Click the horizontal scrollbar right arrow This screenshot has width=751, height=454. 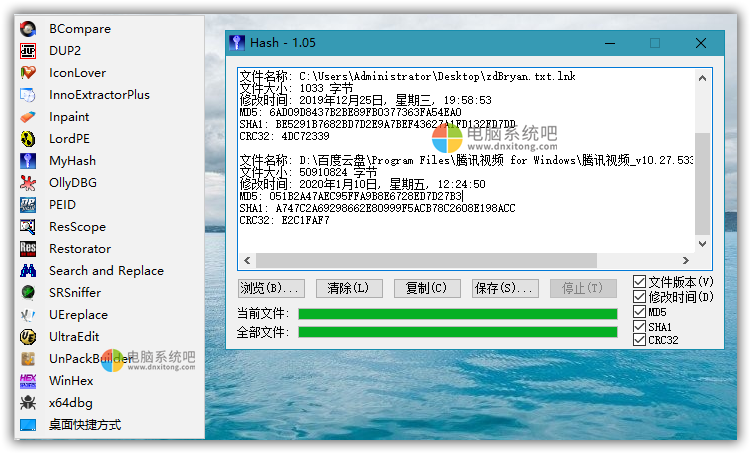tap(686, 261)
